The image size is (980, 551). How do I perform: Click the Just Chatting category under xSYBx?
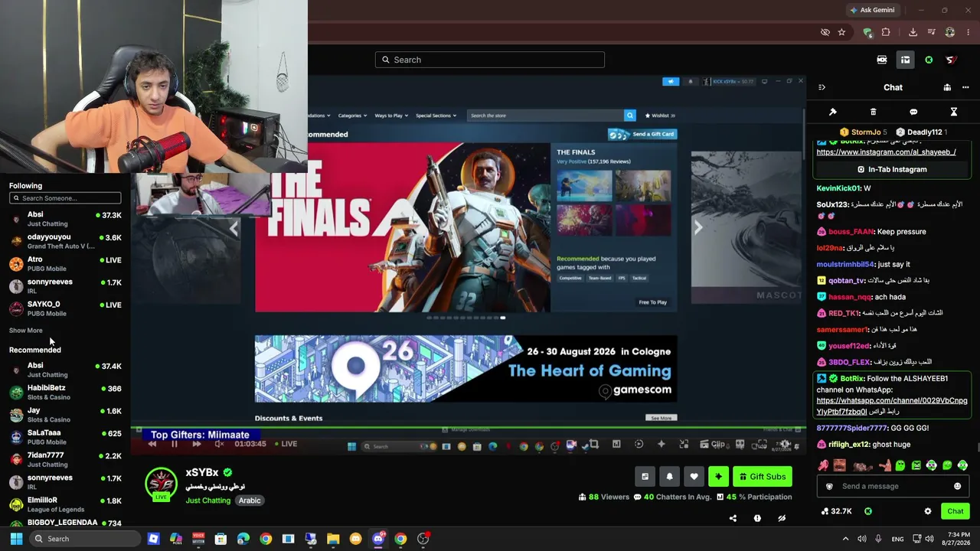point(207,500)
